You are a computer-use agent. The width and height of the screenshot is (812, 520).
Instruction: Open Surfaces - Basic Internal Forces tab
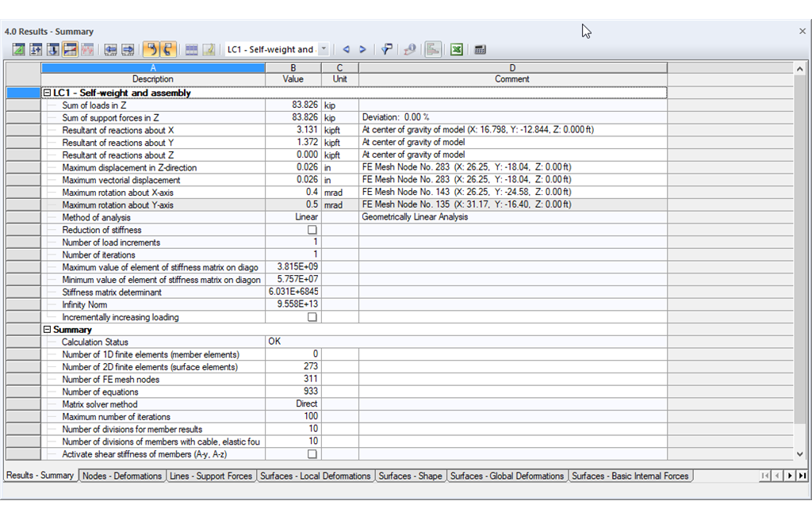pos(630,476)
